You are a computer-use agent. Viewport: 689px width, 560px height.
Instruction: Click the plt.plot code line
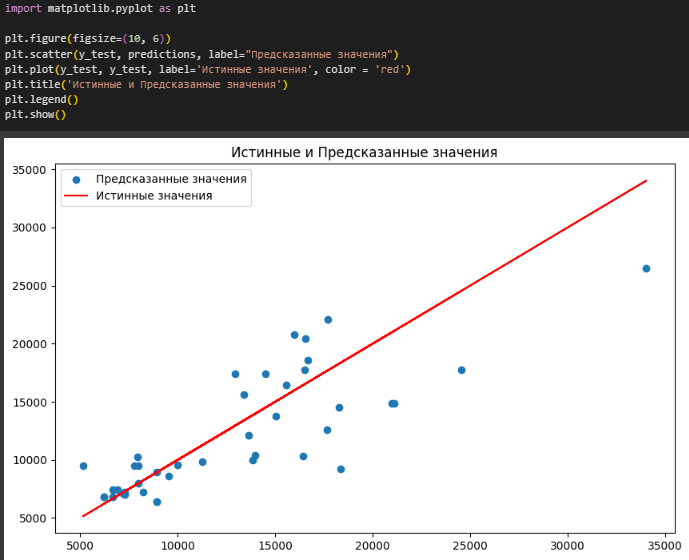tap(207, 69)
